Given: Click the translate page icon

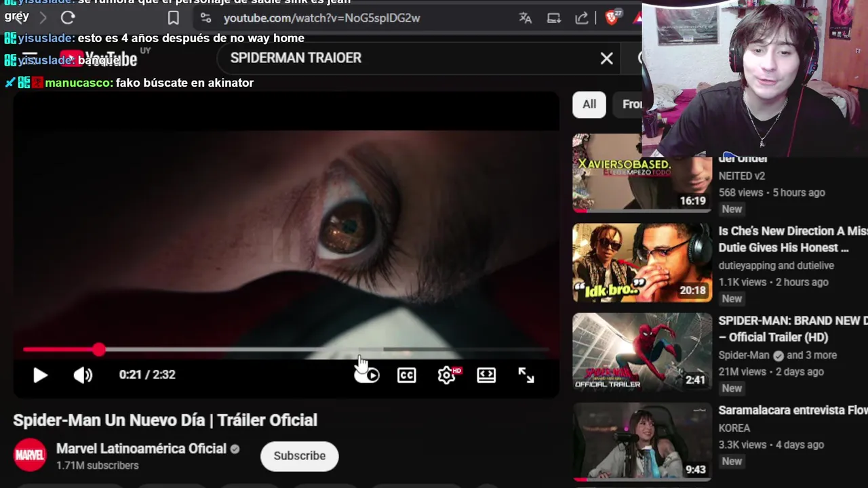Looking at the screenshot, I should [526, 18].
